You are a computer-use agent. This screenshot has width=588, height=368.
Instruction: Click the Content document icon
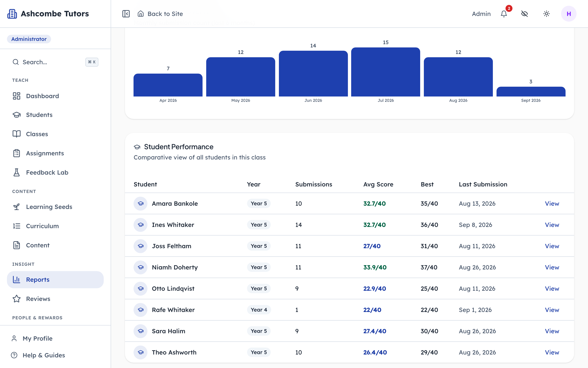pos(17,245)
